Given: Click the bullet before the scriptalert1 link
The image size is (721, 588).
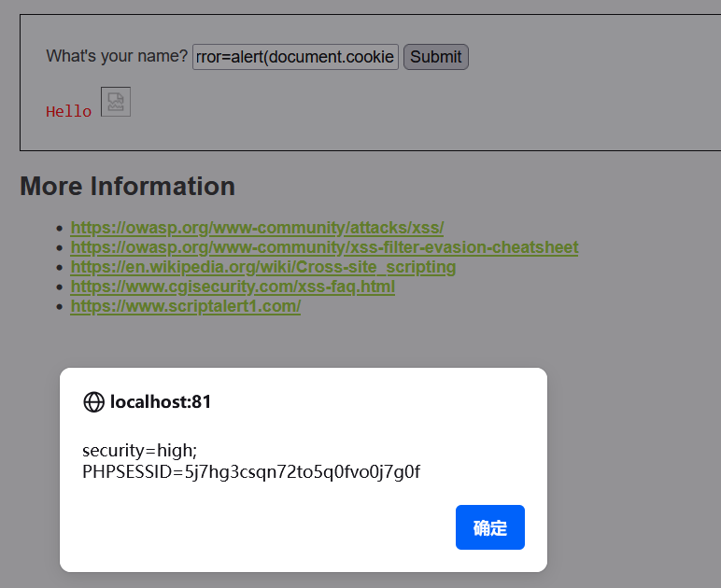Looking at the screenshot, I should point(61,306).
